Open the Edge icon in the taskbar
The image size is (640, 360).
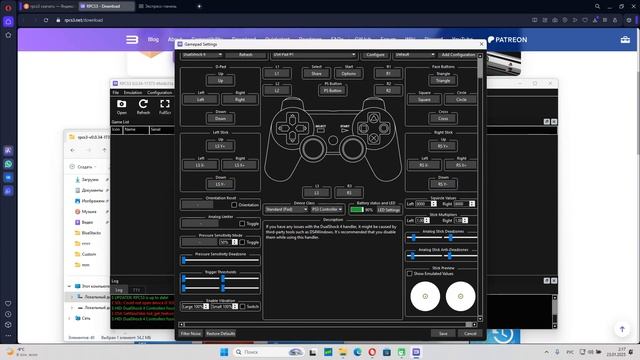[x=358, y=352]
